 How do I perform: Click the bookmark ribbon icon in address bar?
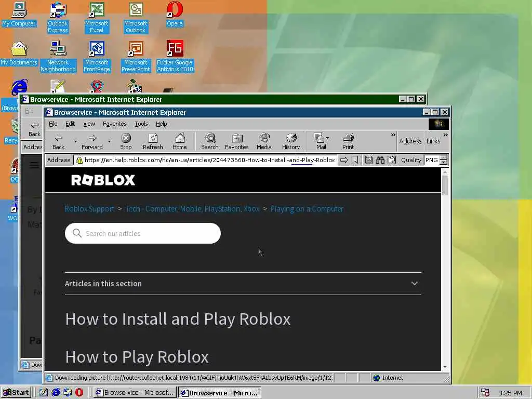[355, 160]
